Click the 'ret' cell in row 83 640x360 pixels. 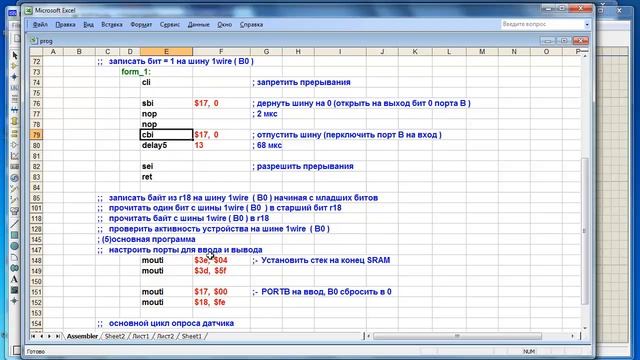point(166,177)
